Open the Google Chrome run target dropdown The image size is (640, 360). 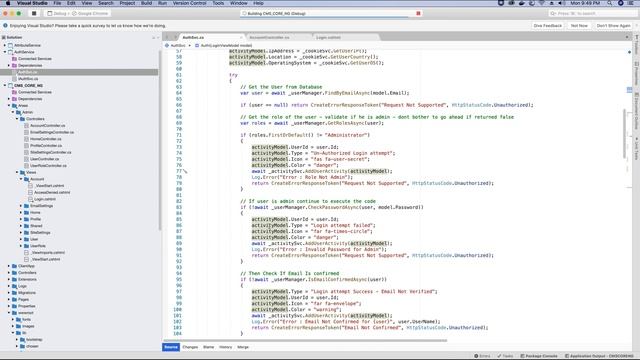coord(90,13)
